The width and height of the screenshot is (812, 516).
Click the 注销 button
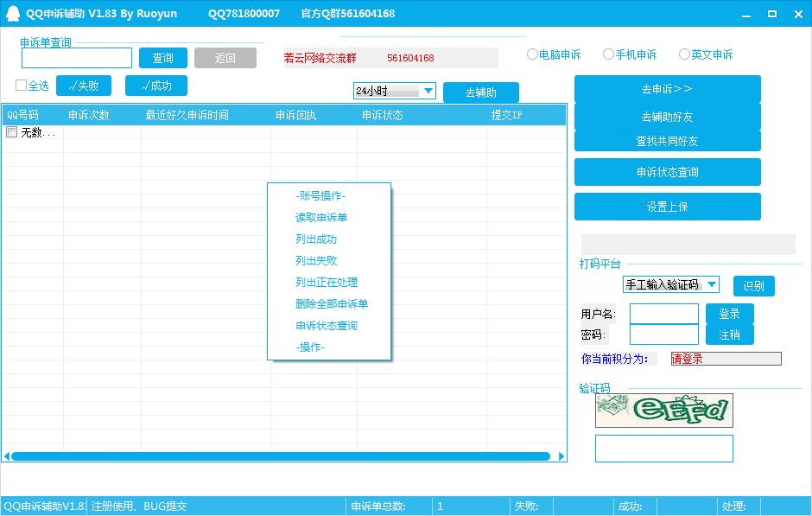729,334
